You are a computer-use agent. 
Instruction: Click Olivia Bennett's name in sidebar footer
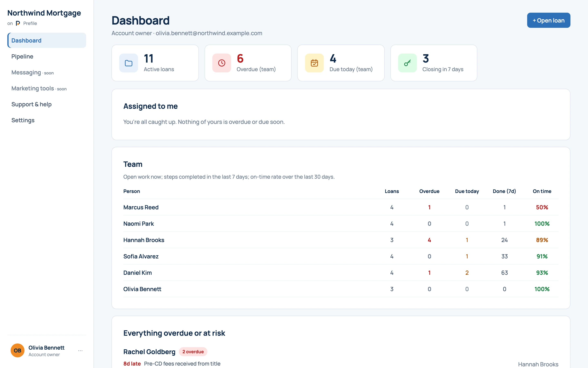coord(46,348)
